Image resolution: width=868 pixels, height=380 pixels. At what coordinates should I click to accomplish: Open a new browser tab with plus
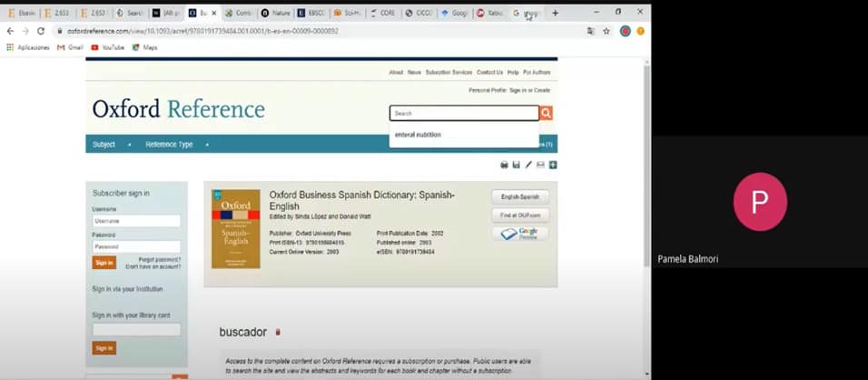[556, 12]
